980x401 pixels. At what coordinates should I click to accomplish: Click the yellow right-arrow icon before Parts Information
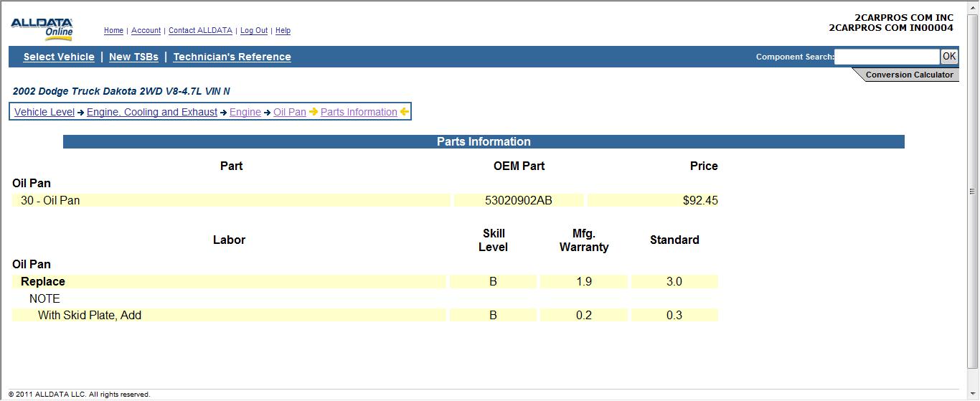click(x=314, y=112)
